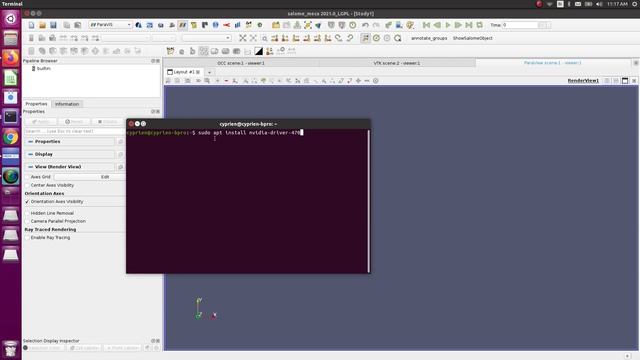This screenshot has height=360, width=640.
Task: Collapse the View (Render View) section
Action: pyautogui.click(x=31, y=167)
